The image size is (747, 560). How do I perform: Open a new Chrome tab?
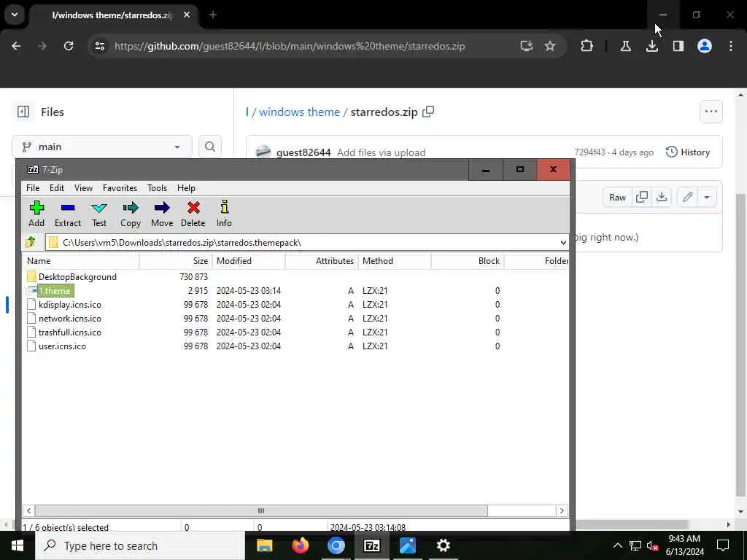pos(213,15)
